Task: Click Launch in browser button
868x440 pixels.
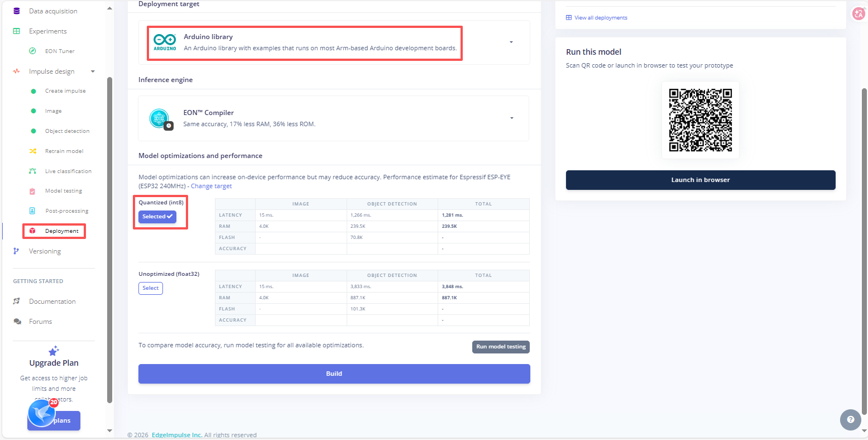Action: click(x=701, y=180)
